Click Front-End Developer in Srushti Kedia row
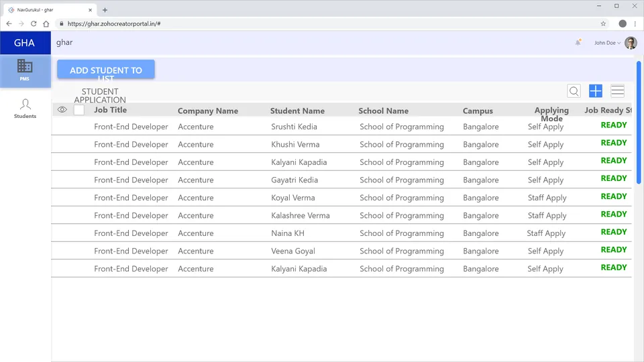This screenshot has height=362, width=644. tap(131, 127)
